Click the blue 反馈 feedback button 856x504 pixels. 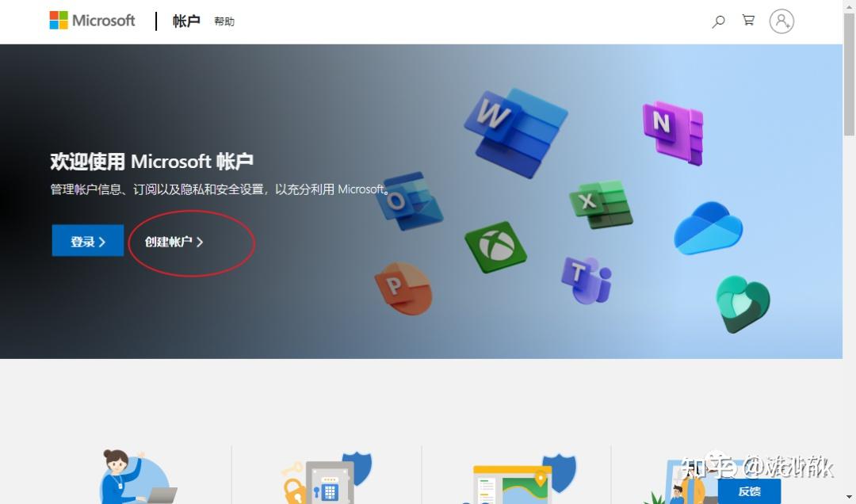[x=749, y=491]
